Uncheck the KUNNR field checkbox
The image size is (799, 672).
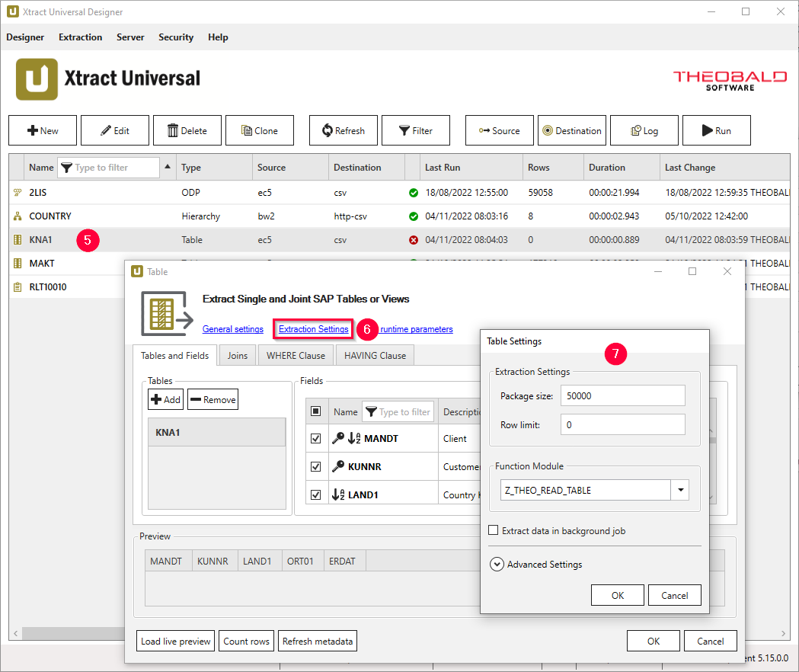tap(316, 466)
